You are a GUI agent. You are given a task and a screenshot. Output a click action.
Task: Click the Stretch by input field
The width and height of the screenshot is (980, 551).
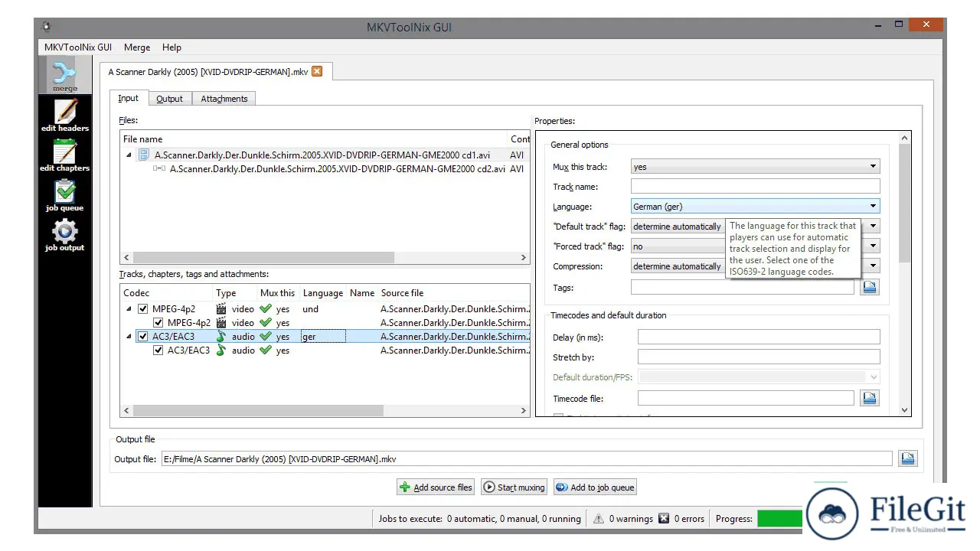[x=759, y=357]
